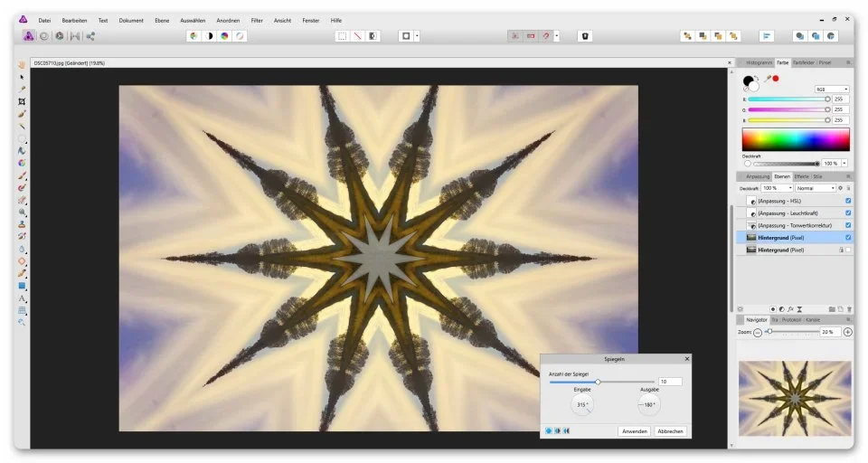868x463 pixels.
Task: Select the Crop tool
Action: coord(22,101)
